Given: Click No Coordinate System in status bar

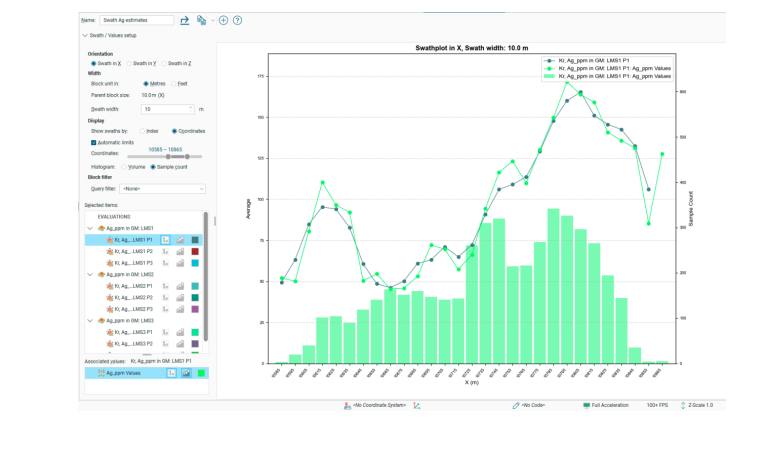Looking at the screenshot, I should tap(373, 406).
